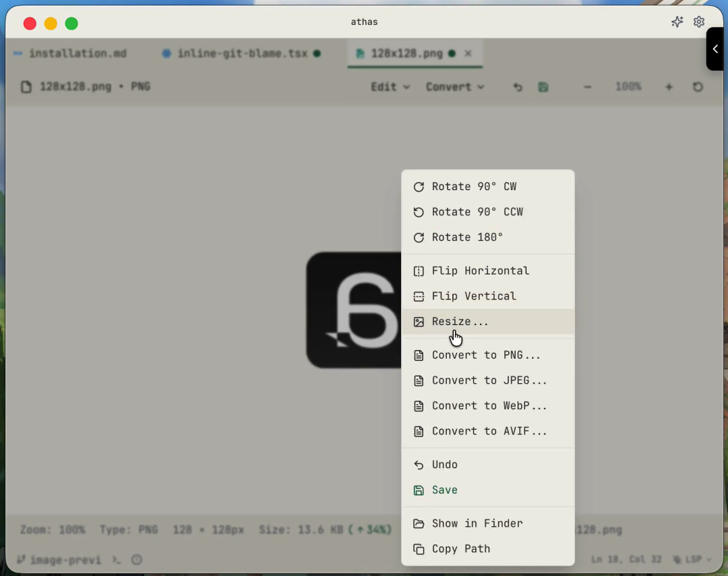Click the undo arrow icon in toolbar
The height and width of the screenshot is (576, 728).
pos(518,87)
